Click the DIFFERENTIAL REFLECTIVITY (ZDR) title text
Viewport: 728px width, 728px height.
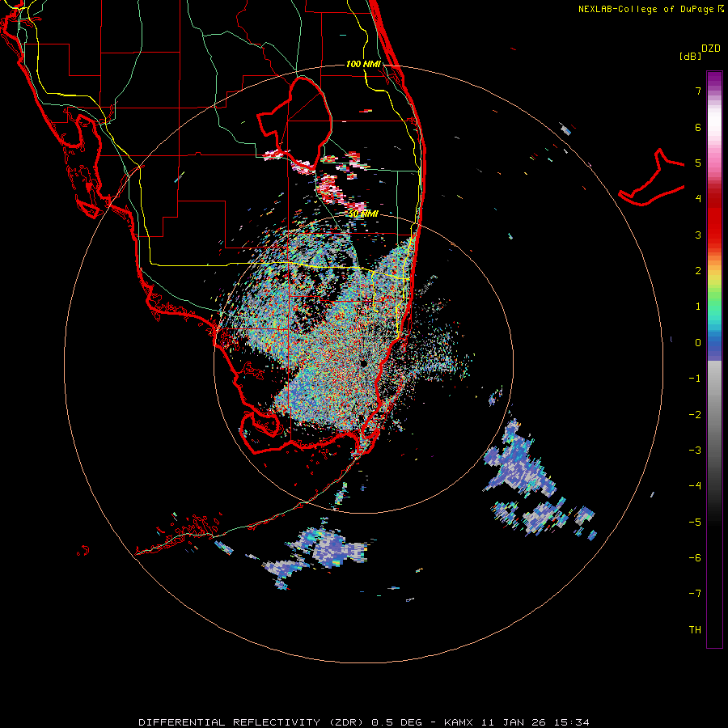[252, 722]
